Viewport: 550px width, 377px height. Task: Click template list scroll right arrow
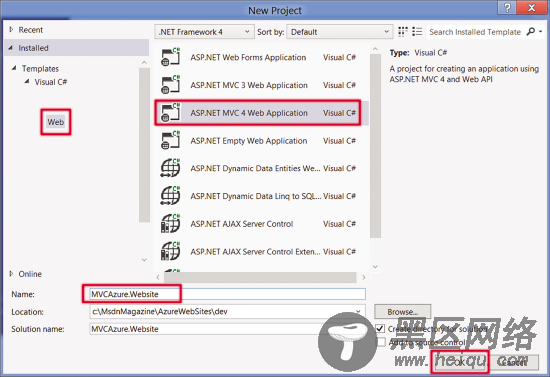pos(364,277)
